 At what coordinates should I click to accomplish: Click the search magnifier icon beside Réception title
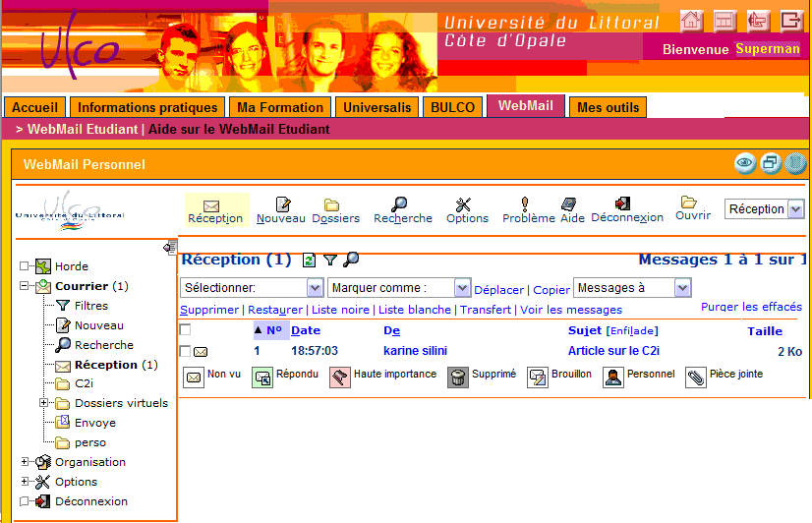click(x=351, y=259)
